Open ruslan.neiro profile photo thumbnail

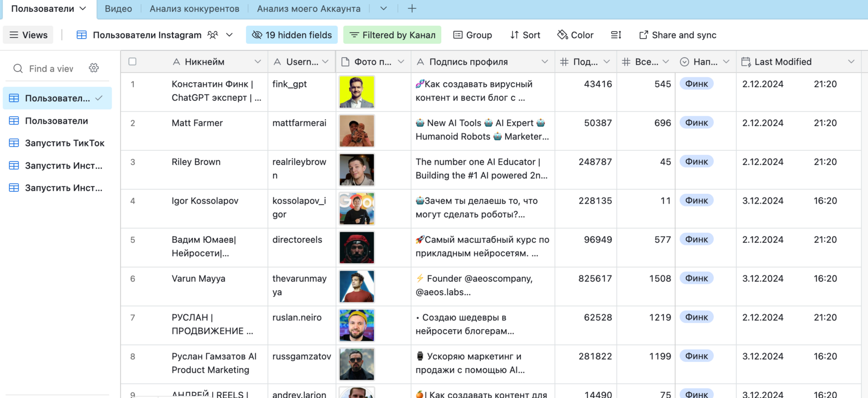(x=357, y=325)
